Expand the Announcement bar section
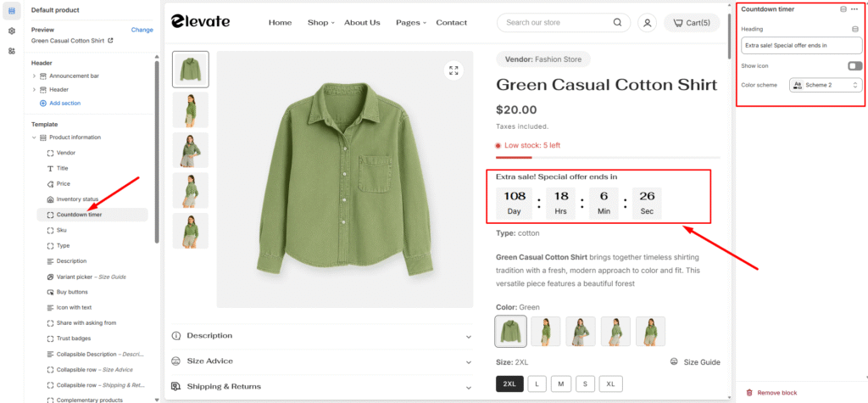 34,76
